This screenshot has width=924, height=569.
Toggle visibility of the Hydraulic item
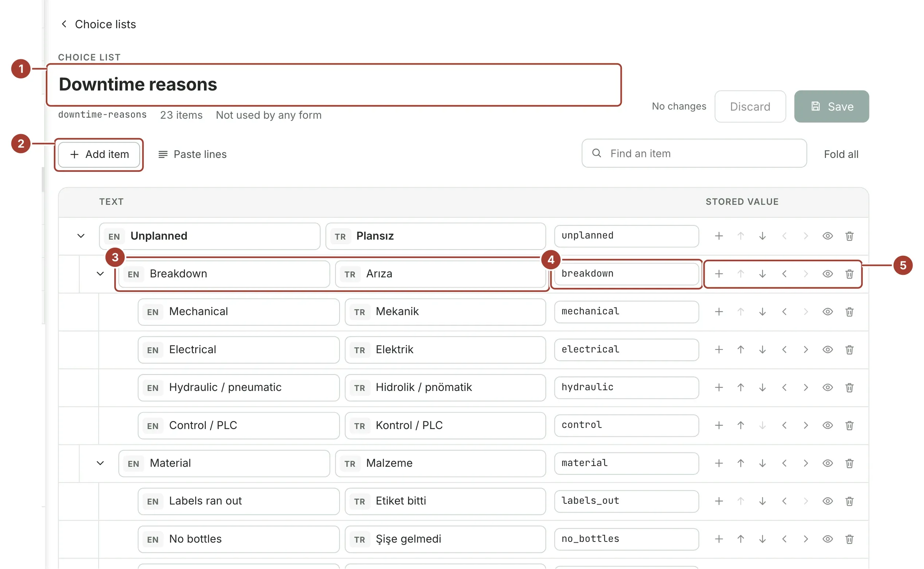click(827, 388)
